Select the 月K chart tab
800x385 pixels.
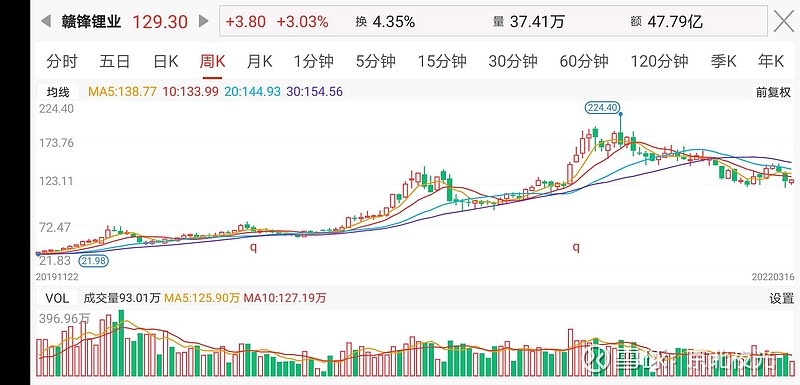click(259, 62)
